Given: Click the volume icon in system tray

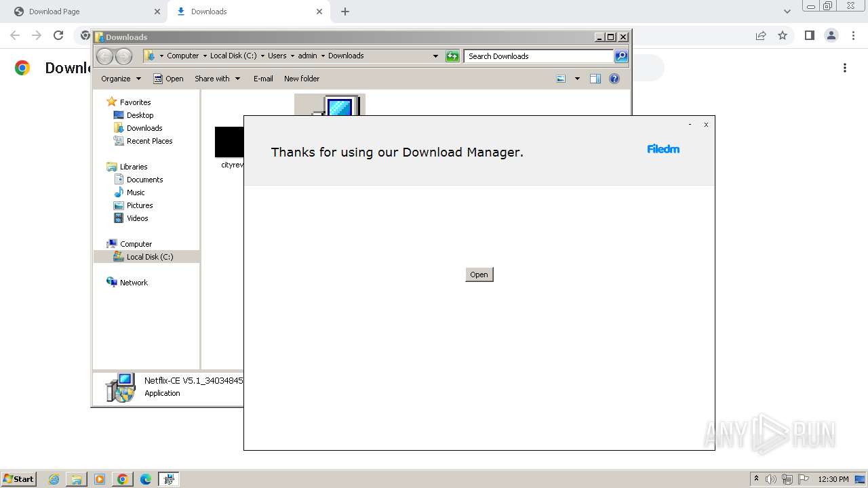Looking at the screenshot, I should pos(771,479).
